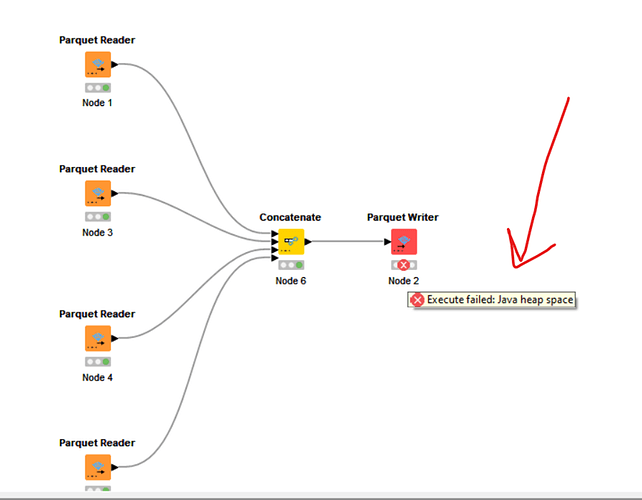Image resolution: width=642 pixels, height=500 pixels.
Task: Click the status traffic light under Node 1 icon
Action: pyautogui.click(x=97, y=88)
